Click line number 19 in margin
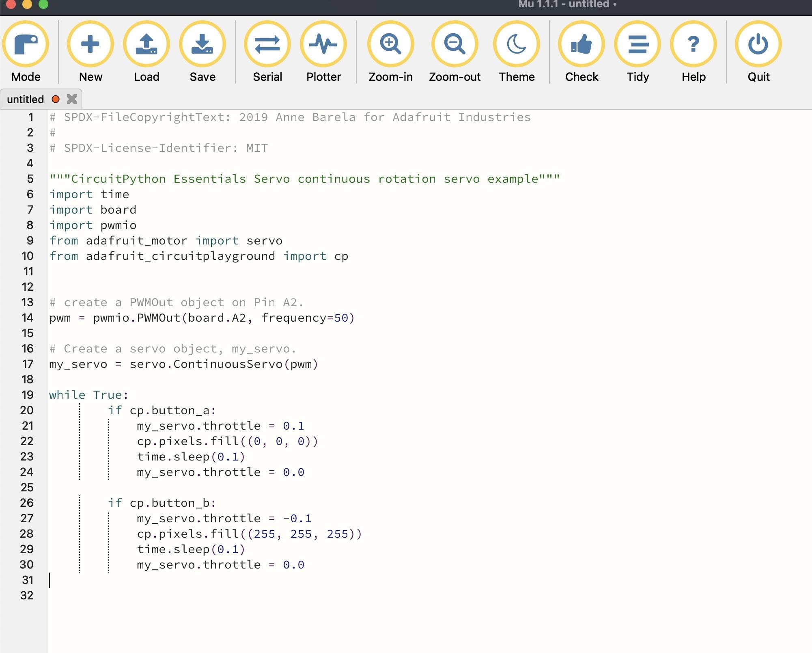 pos(28,395)
